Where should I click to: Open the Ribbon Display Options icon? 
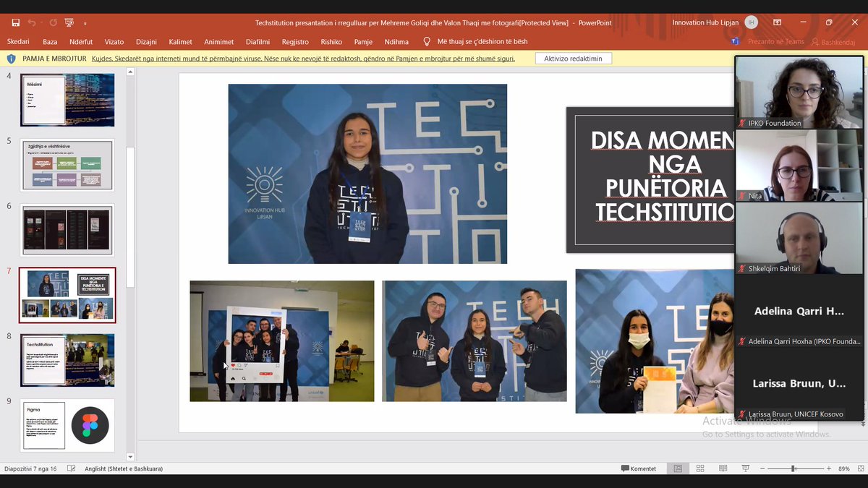777,22
